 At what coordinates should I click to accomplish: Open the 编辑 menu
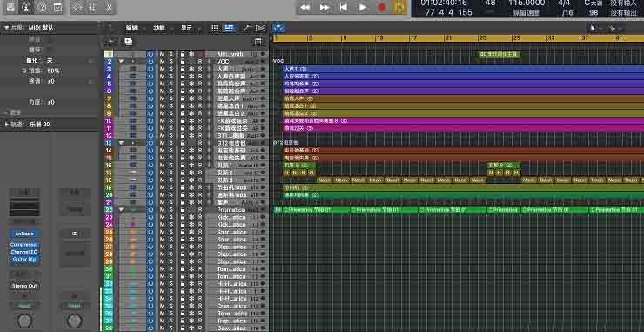pyautogui.click(x=131, y=28)
